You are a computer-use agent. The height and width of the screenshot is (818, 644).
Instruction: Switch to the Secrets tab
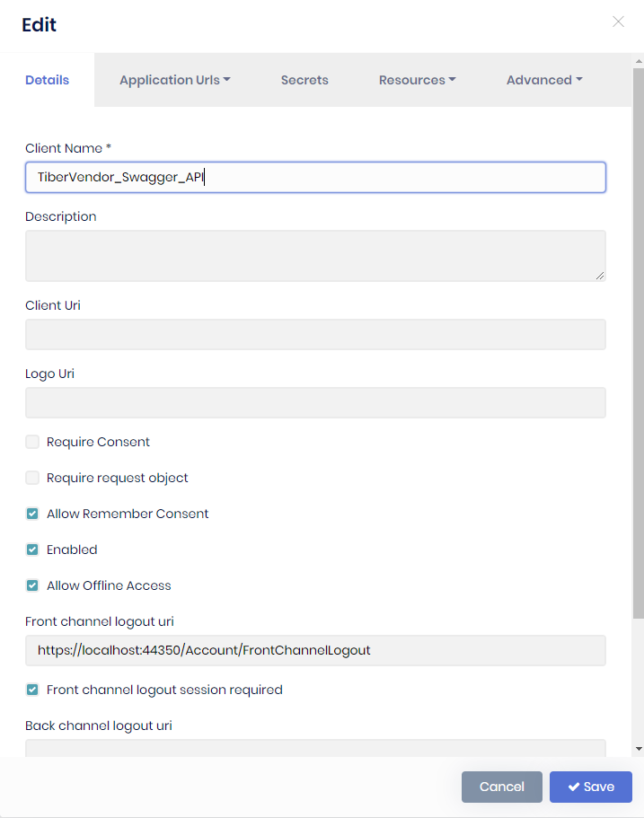click(x=304, y=80)
